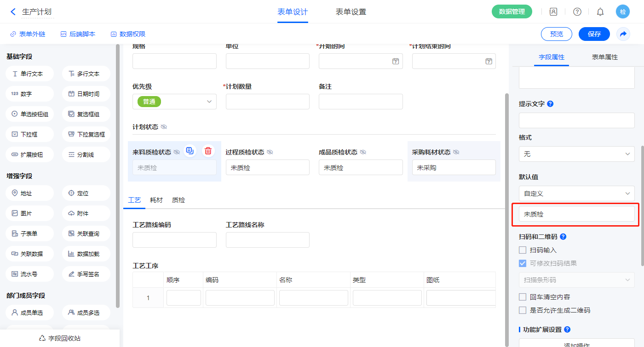Switch to the 耗材 tab
The height and width of the screenshot is (347, 644).
click(x=156, y=200)
